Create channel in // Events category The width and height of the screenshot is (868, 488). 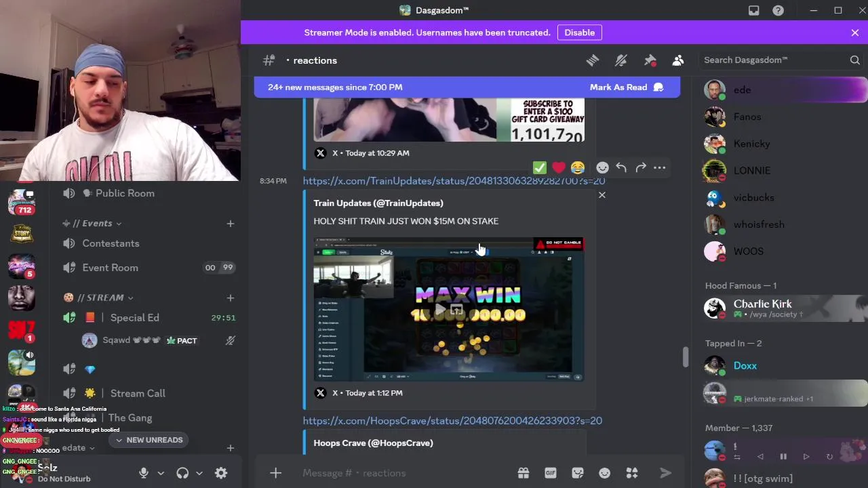(x=231, y=224)
